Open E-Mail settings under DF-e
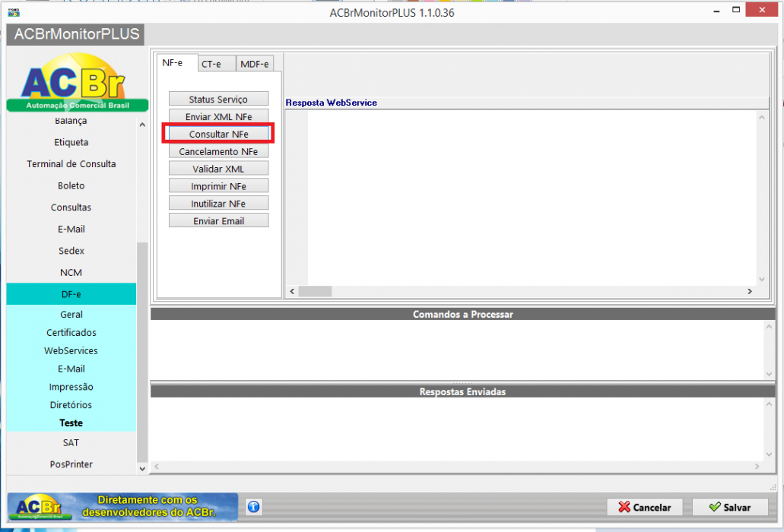The image size is (784, 532). 71,369
